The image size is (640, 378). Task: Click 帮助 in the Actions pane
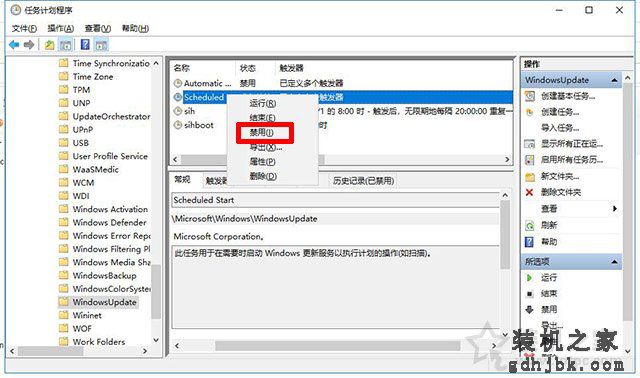549,242
